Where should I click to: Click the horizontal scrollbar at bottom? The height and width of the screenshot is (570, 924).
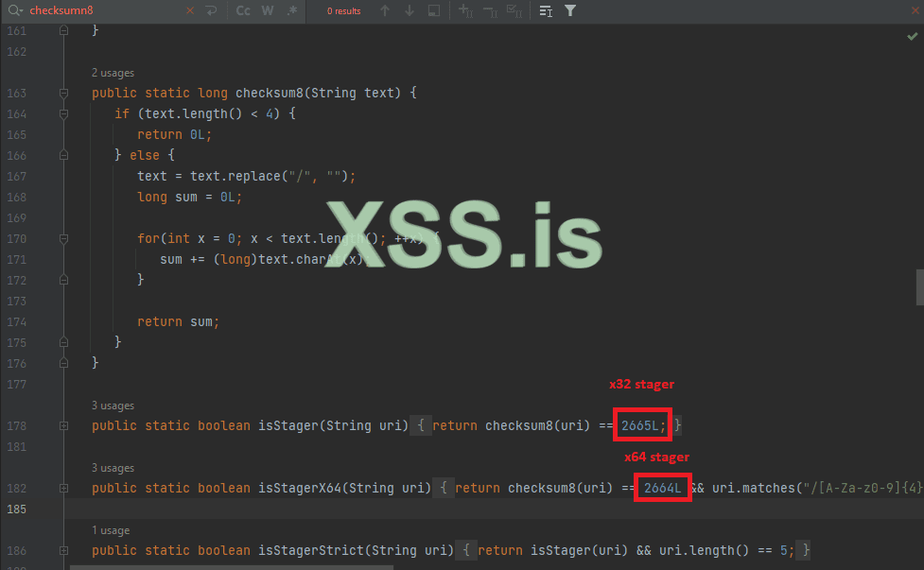pyautogui.click(x=232, y=567)
